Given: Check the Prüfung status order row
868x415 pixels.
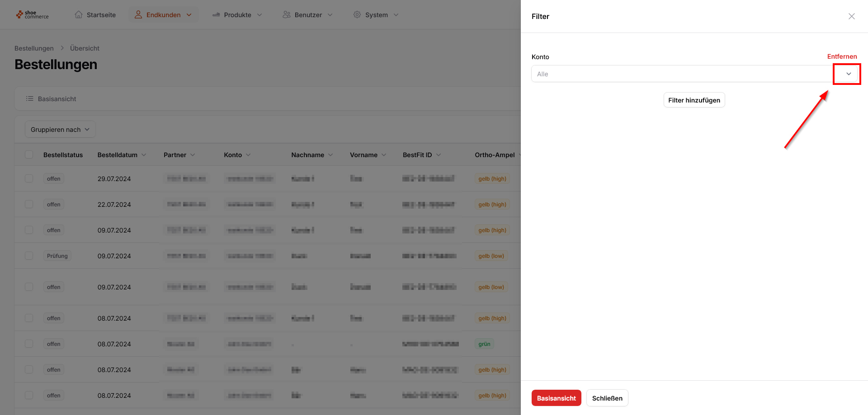Looking at the screenshot, I should click(x=29, y=256).
